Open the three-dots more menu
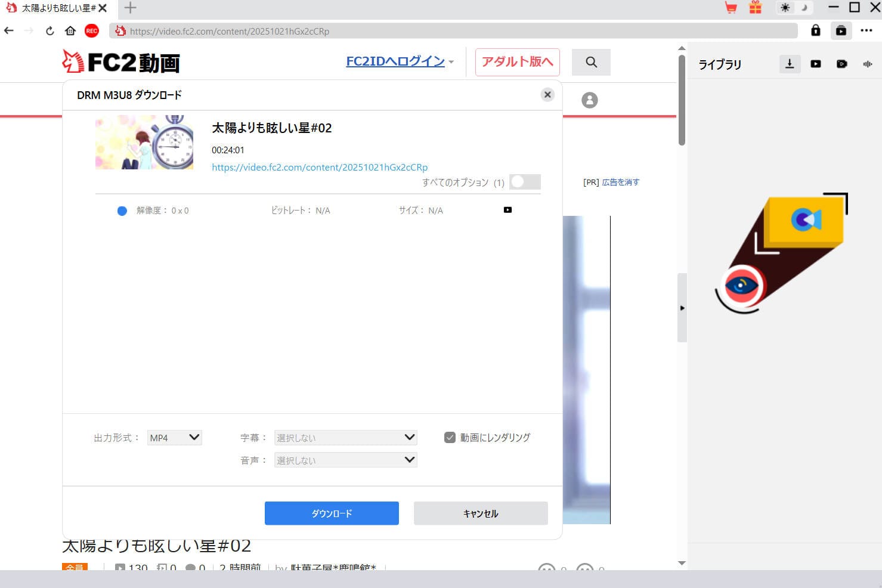 866,31
